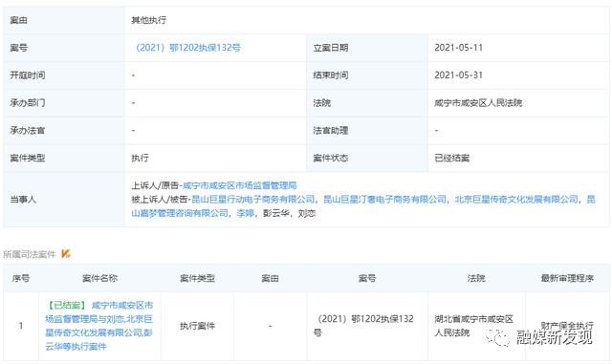Image resolution: width=612 pixels, height=364 pixels.
Task: Open 咸宁市咸安区市场监督管理局 plaintiff link
Action: point(240,185)
